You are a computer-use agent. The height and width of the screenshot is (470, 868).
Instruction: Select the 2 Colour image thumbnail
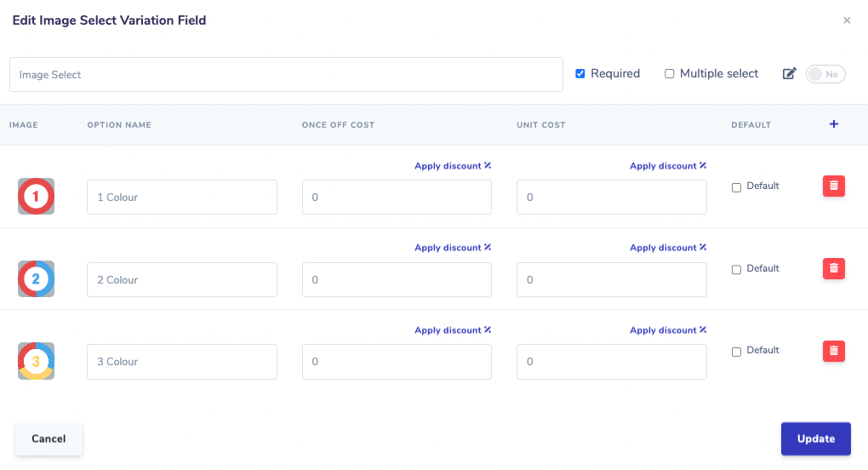point(36,279)
